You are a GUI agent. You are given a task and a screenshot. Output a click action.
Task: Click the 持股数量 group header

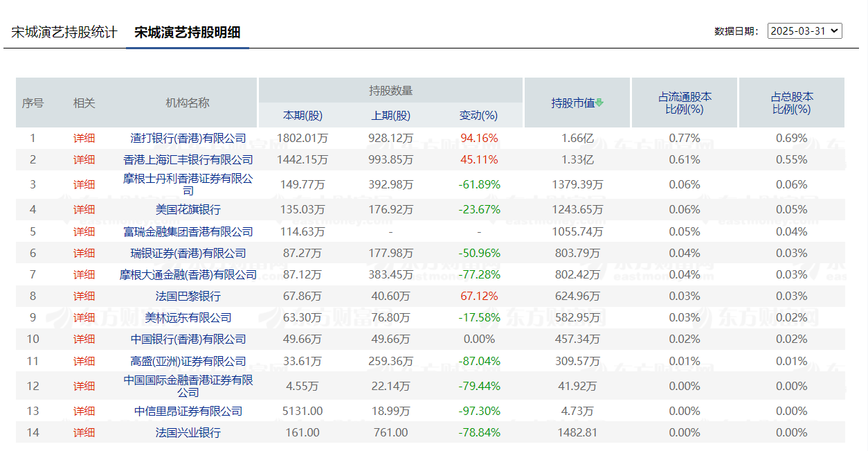click(x=390, y=90)
